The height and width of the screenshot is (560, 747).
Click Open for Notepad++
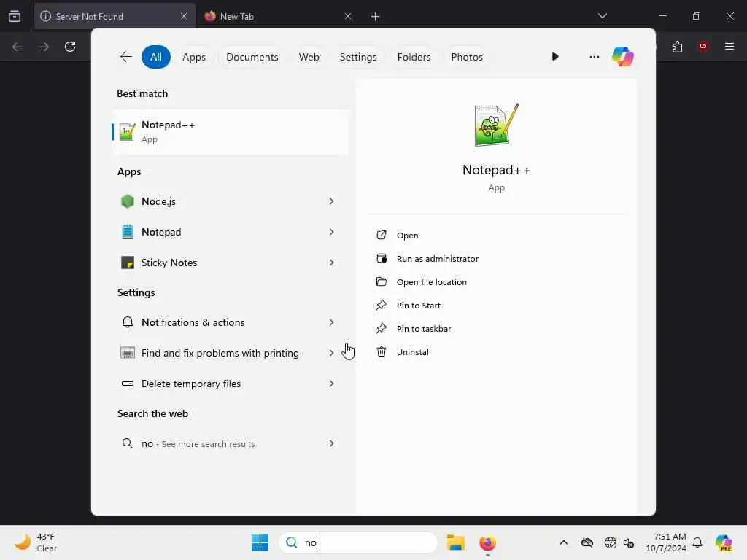(x=407, y=236)
